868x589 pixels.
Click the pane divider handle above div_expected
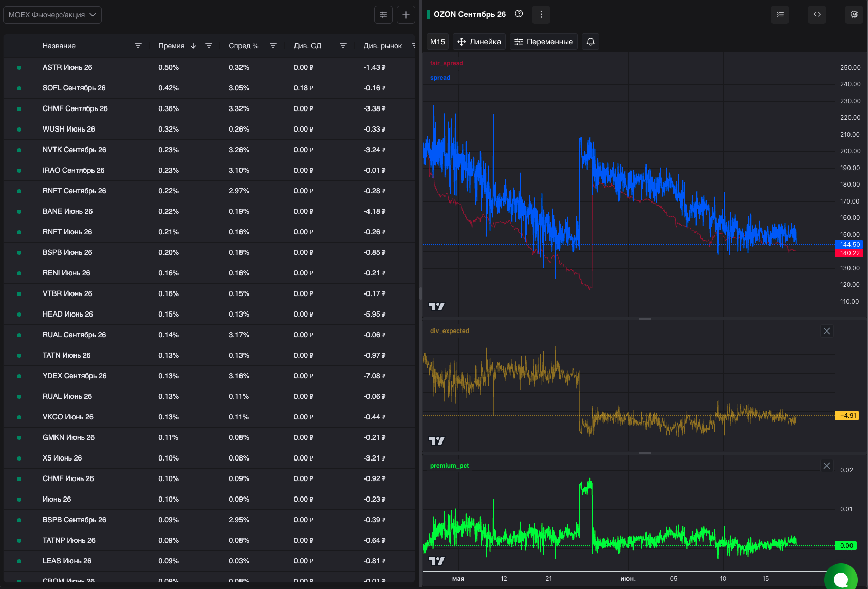point(645,319)
